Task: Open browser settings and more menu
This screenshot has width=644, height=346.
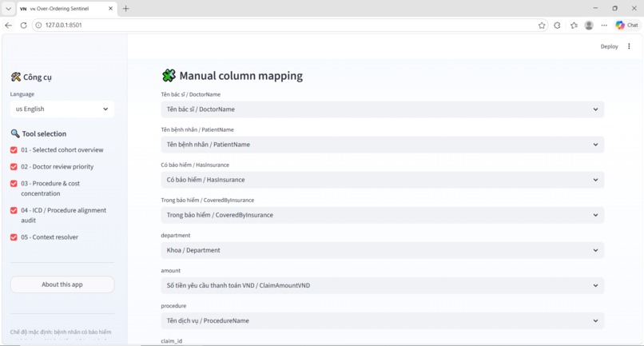Action: (604, 25)
